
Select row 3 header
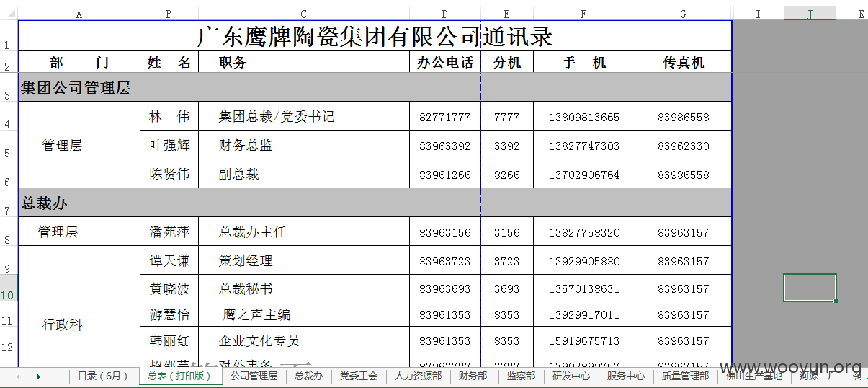(9, 87)
